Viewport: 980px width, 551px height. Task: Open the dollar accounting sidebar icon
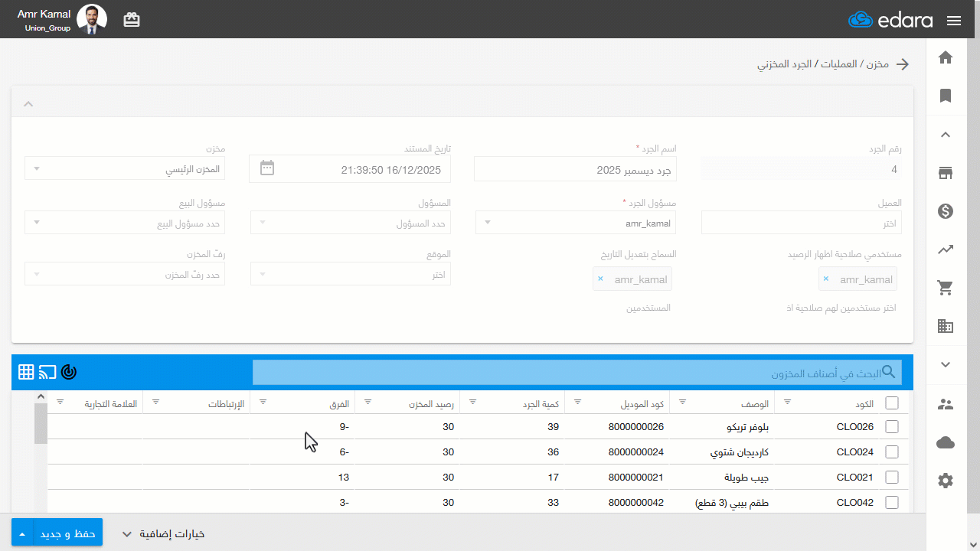pos(946,211)
